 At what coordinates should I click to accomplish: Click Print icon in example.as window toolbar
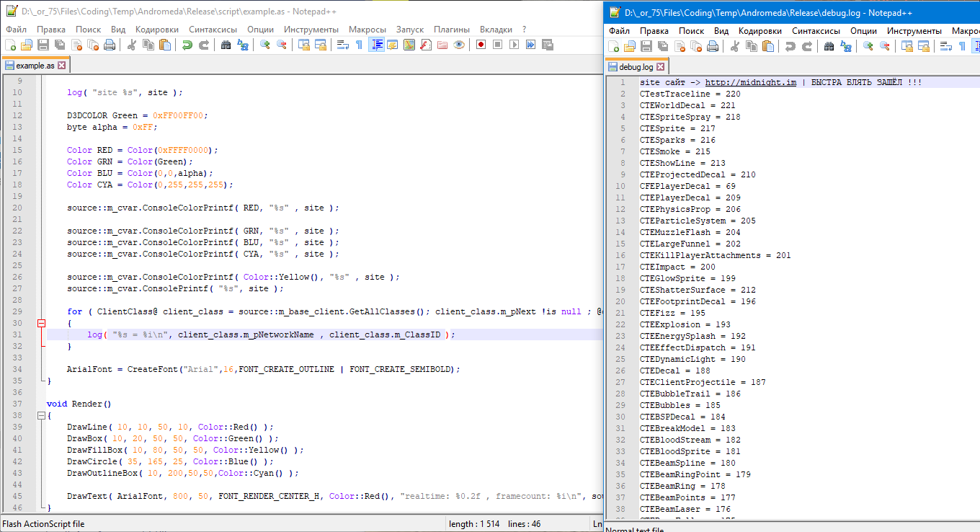[110, 45]
